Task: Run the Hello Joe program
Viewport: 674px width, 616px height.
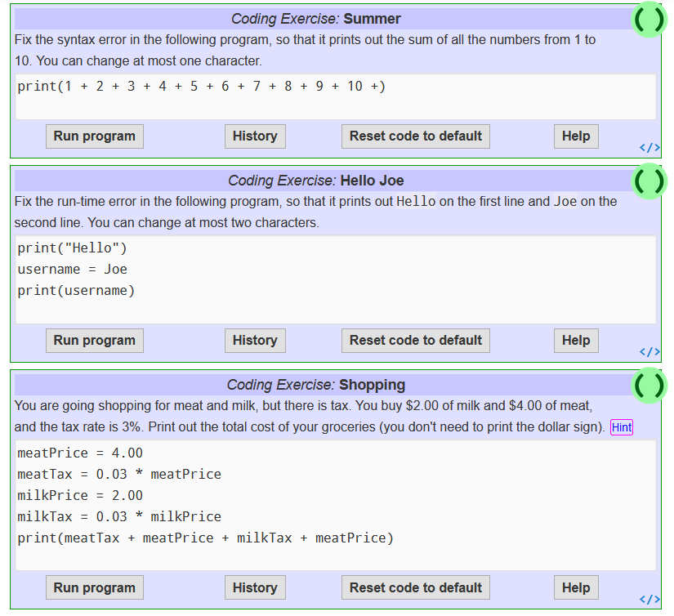Action: [x=94, y=340]
